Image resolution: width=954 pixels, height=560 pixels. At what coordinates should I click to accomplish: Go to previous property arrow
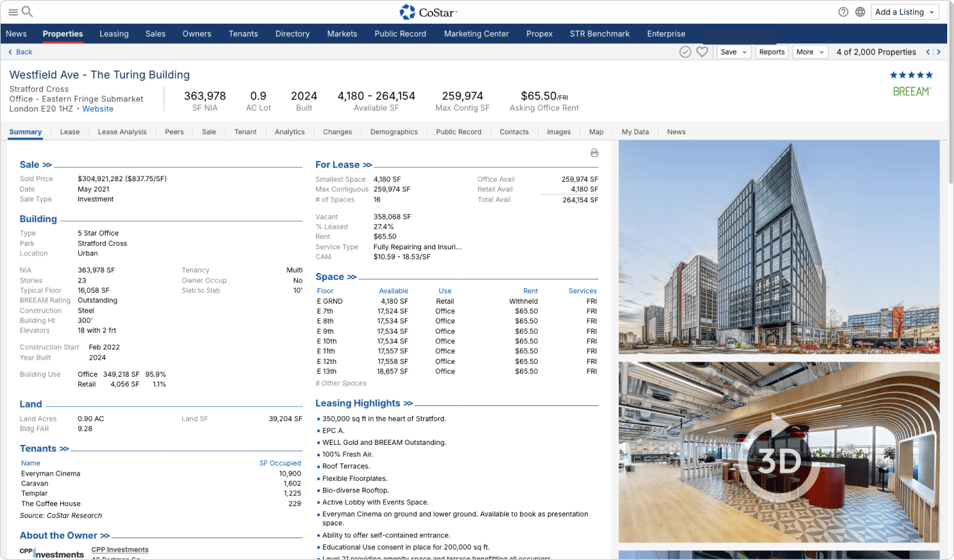click(x=927, y=52)
